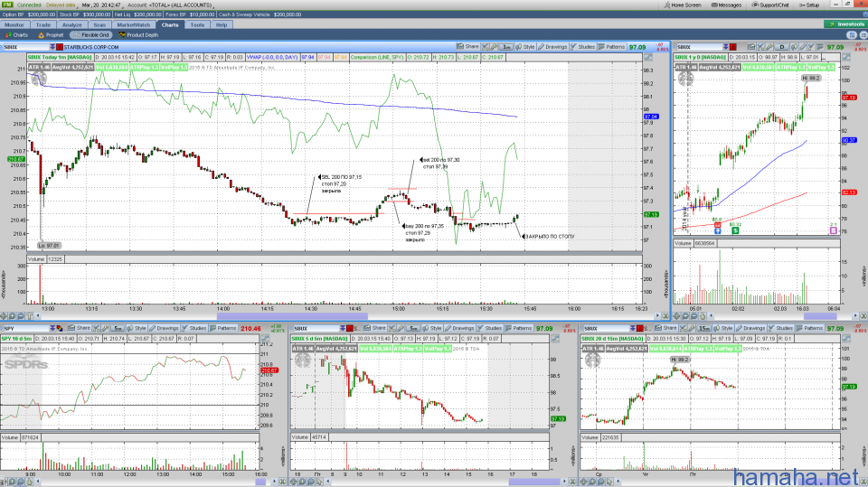This screenshot has height=487, width=868.
Task: Open the Prophet sub-tab
Action: tap(51, 35)
